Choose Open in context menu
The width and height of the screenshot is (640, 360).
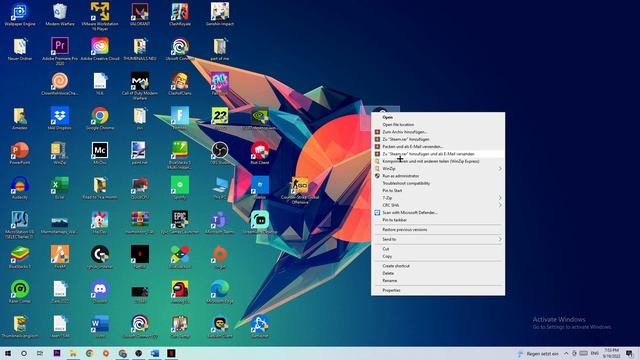click(x=438, y=117)
